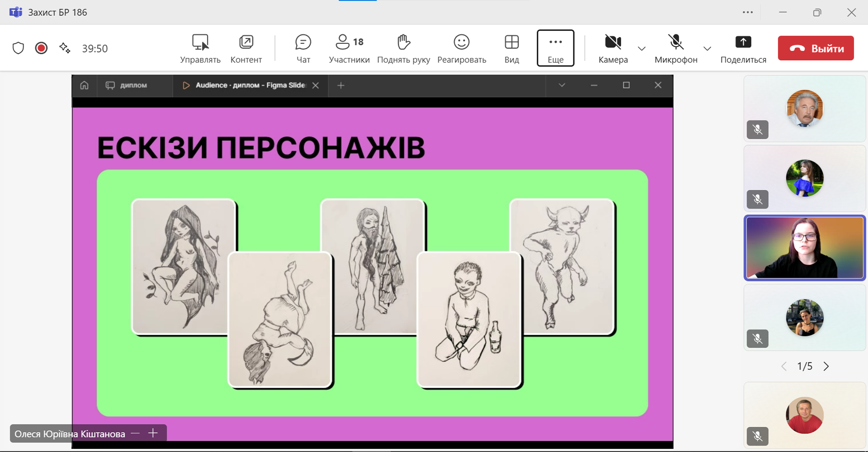Unmute the Микрофон
This screenshot has width=868, height=452.
pos(676,48)
